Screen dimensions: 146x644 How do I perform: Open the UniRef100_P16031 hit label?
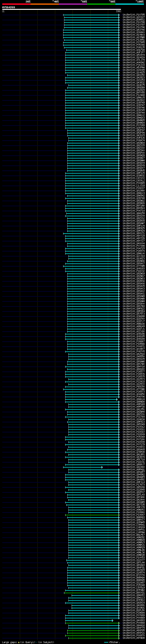(133, 462)
